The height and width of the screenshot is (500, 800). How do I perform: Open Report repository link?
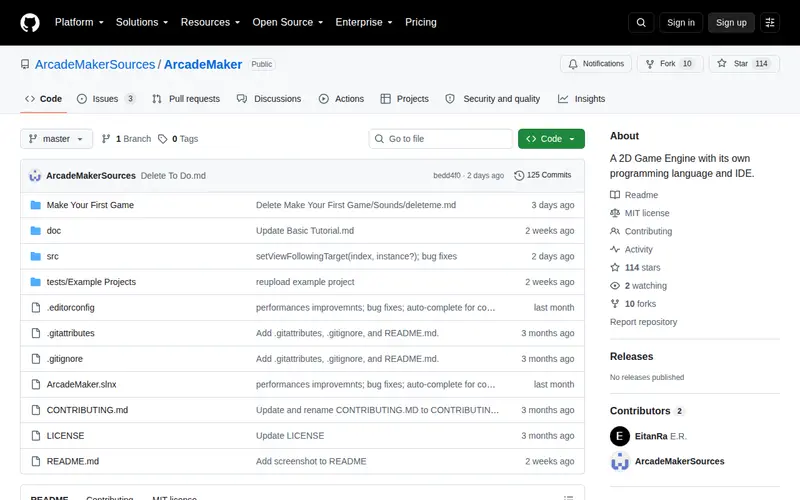coord(643,322)
